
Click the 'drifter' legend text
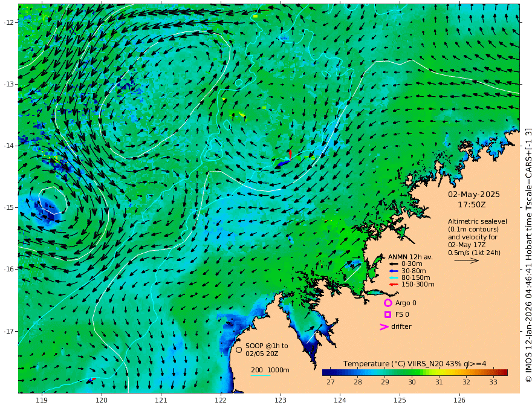coord(401,326)
